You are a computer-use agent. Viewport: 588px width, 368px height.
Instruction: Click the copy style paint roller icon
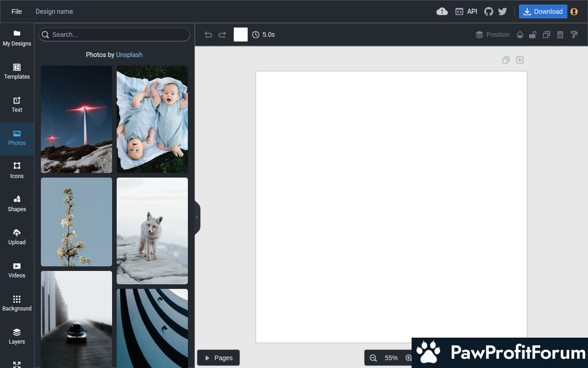tap(574, 34)
